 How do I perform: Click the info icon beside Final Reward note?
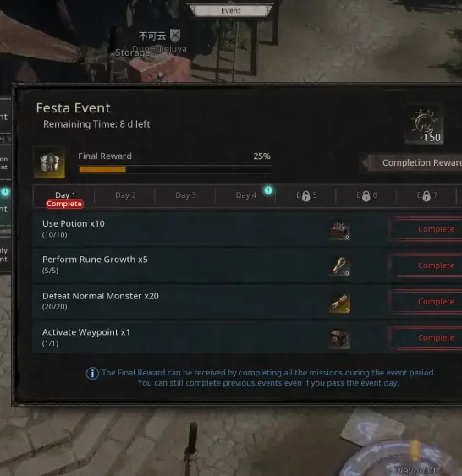tap(92, 373)
